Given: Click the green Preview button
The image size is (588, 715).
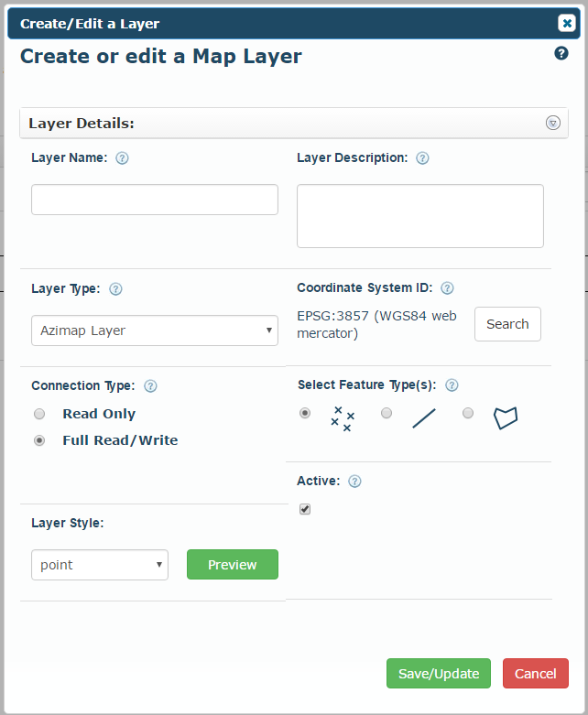Looking at the screenshot, I should tap(233, 565).
